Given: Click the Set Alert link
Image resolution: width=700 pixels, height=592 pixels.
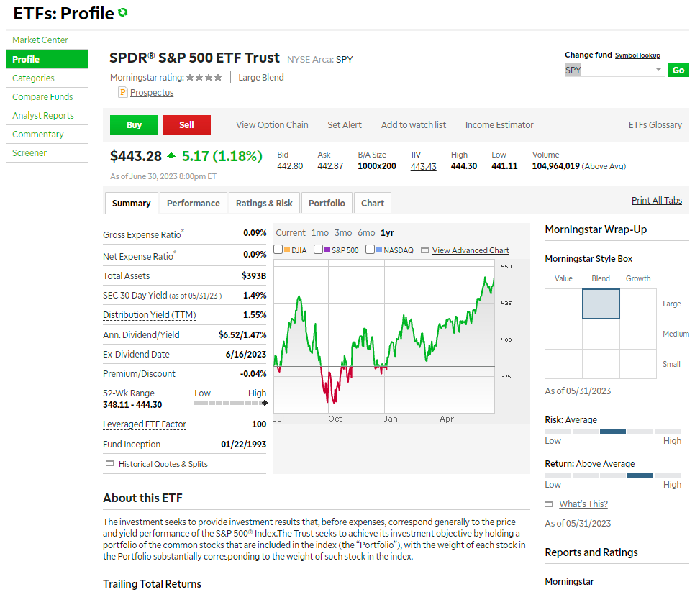Looking at the screenshot, I should [x=345, y=125].
